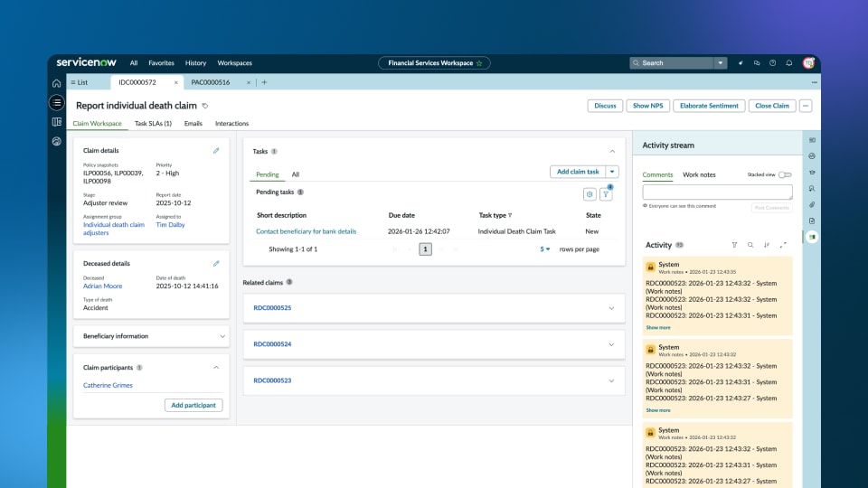Expand Beneficiary information section
Viewport: 868px width, 488px height.
click(222, 336)
